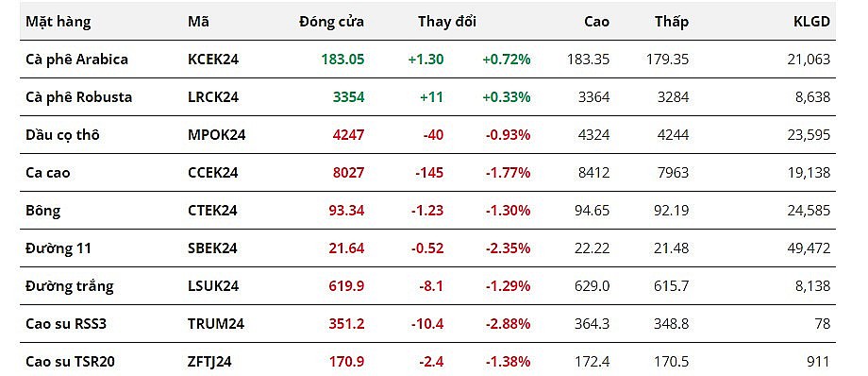
Task: Click the -2.88% change value
Action: click(x=508, y=323)
